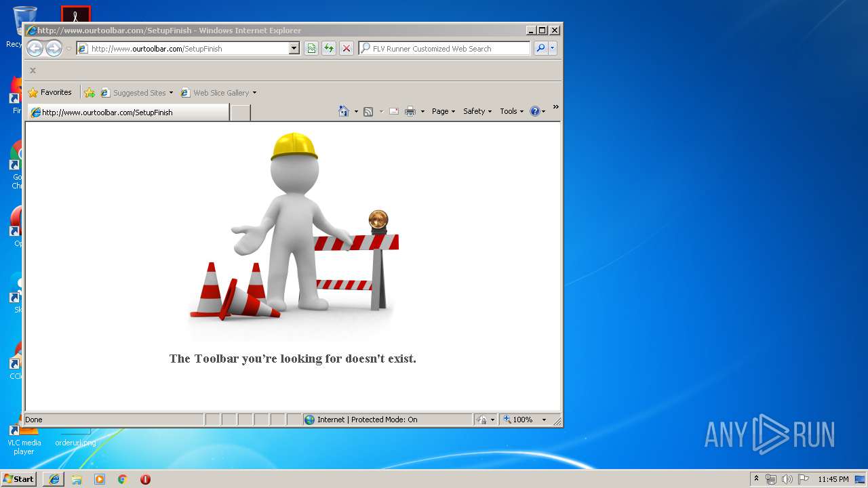Open the search provider dropdown arrow
Screen dimensions: 868x488
553,48
